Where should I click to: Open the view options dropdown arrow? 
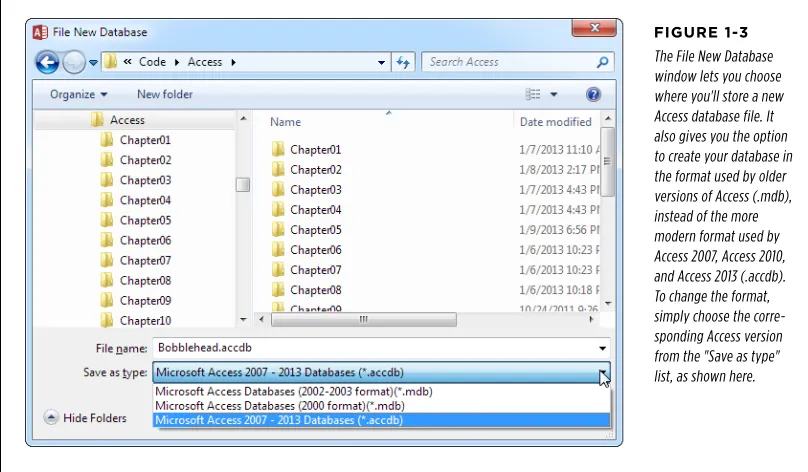[554, 94]
